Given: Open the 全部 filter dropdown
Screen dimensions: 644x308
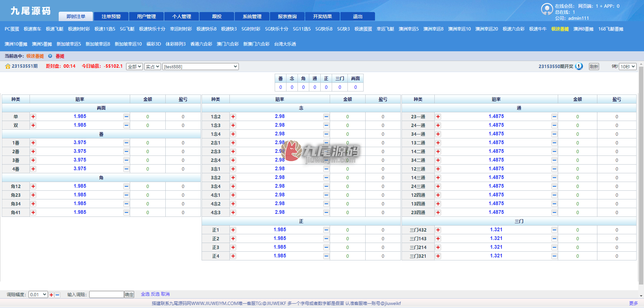Looking at the screenshot, I should coord(135,67).
